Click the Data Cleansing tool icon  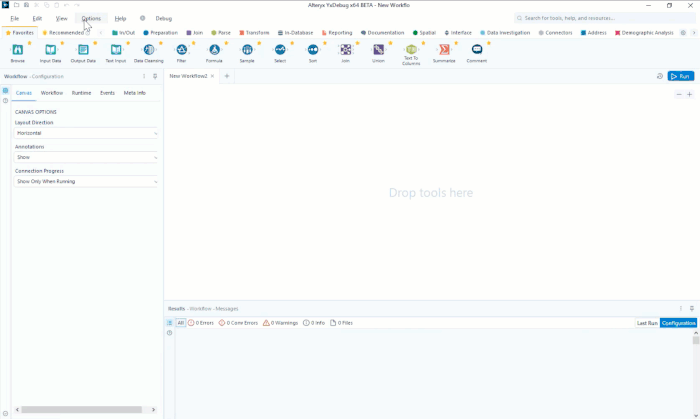point(149,50)
